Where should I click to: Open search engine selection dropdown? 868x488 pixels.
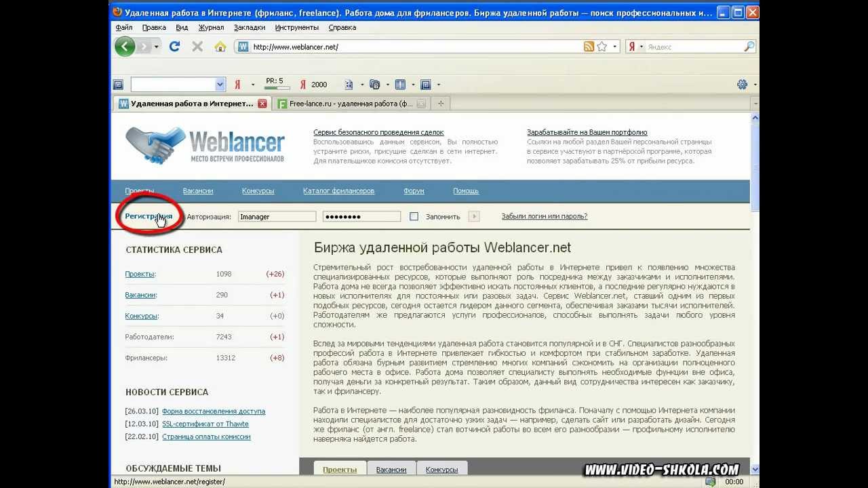pos(642,47)
